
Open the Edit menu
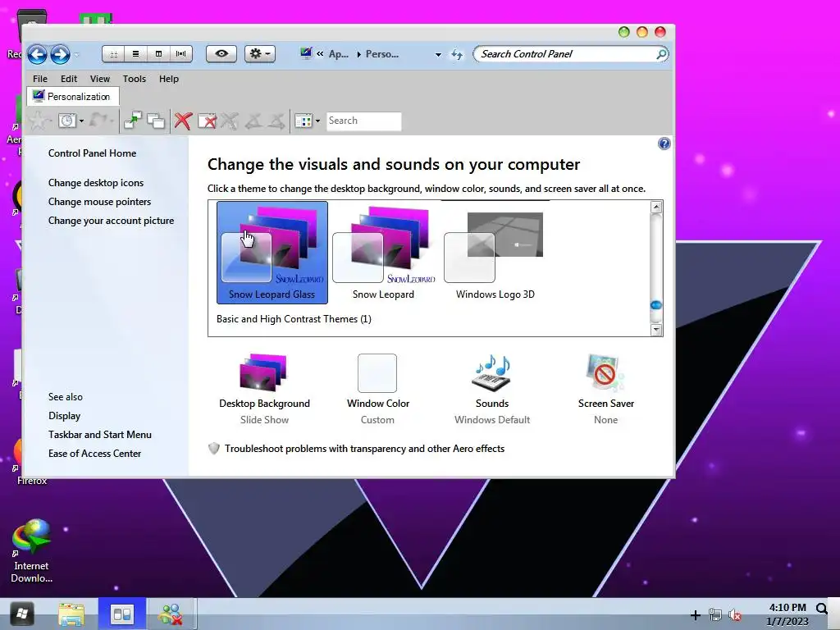tap(69, 79)
